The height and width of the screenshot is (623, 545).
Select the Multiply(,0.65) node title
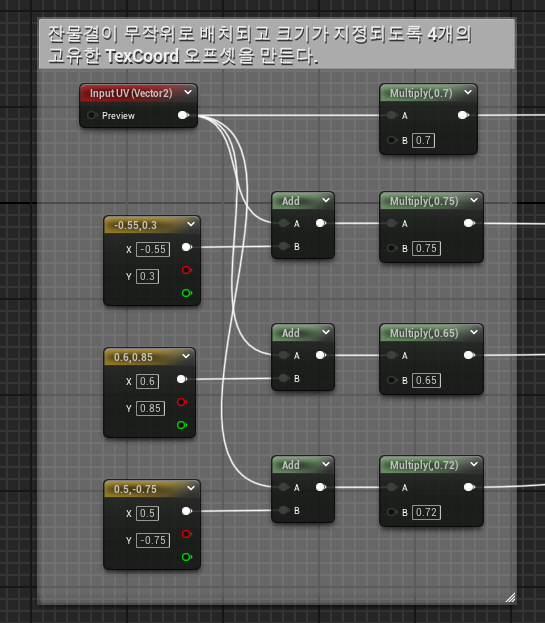pos(424,333)
